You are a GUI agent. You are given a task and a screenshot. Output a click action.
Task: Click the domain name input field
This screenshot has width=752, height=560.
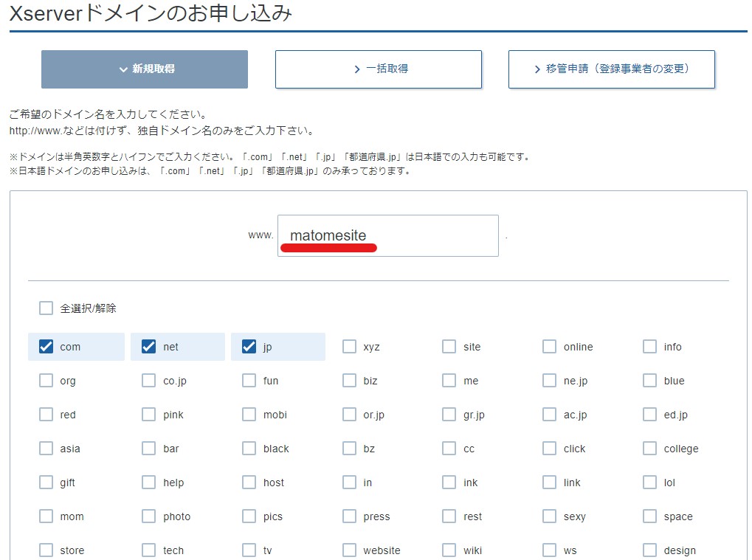388,235
